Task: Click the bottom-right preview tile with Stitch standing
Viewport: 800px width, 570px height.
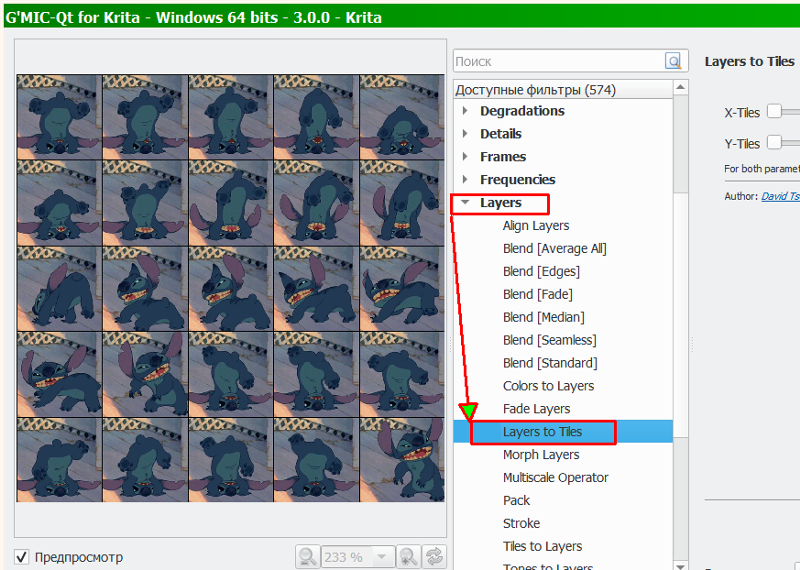Action: (402, 459)
